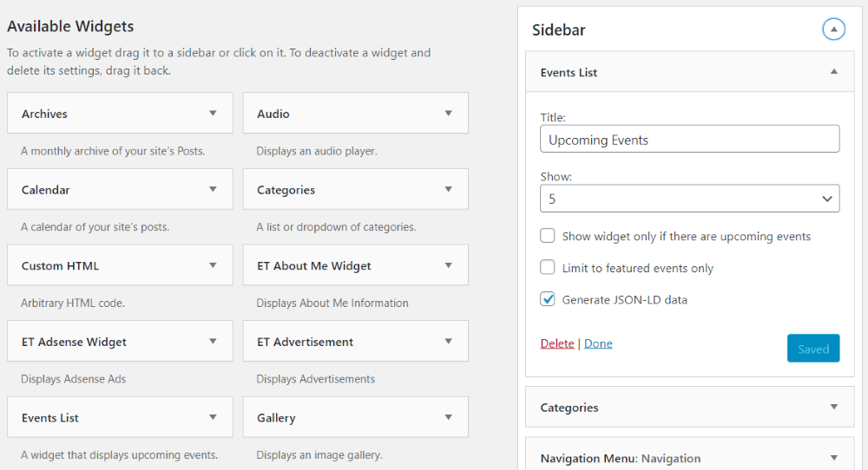Enable show widget only if upcoming events

point(548,236)
